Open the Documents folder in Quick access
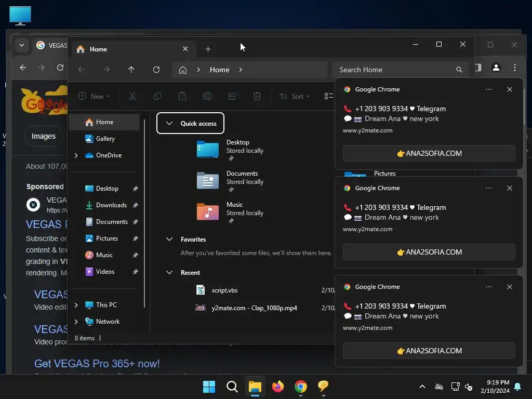Screen dimensions: 532x399 230,180
